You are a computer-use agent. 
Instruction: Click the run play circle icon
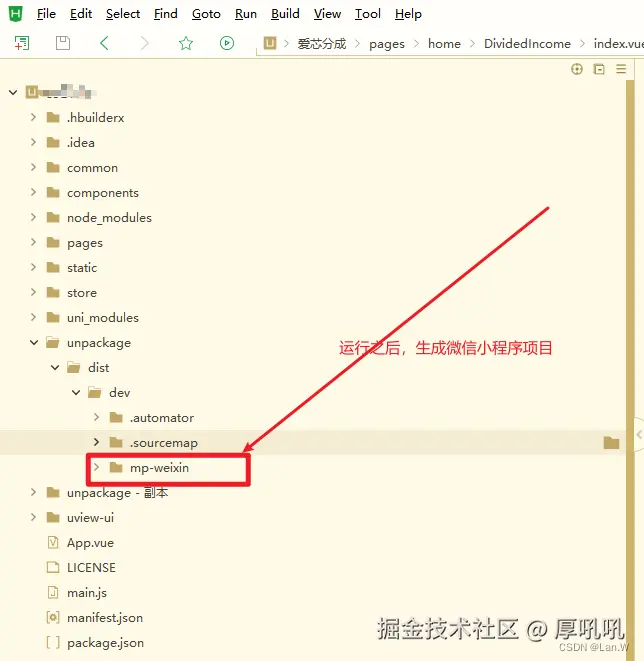pyautogui.click(x=227, y=43)
